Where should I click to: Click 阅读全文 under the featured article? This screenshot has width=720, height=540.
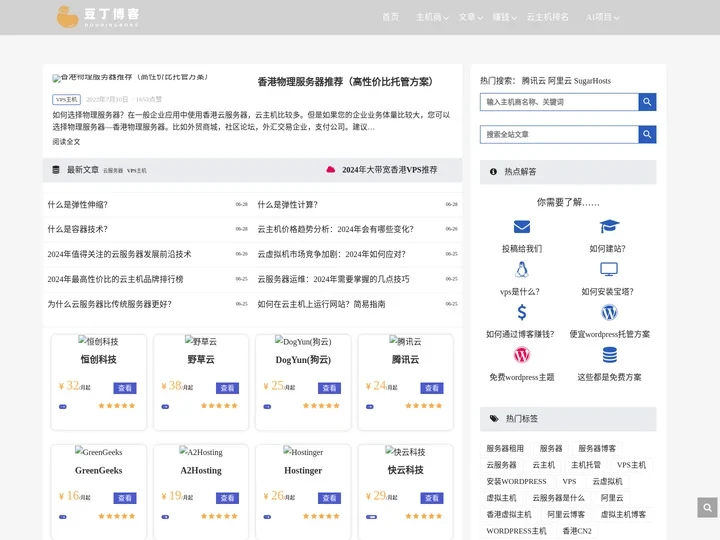point(66,141)
